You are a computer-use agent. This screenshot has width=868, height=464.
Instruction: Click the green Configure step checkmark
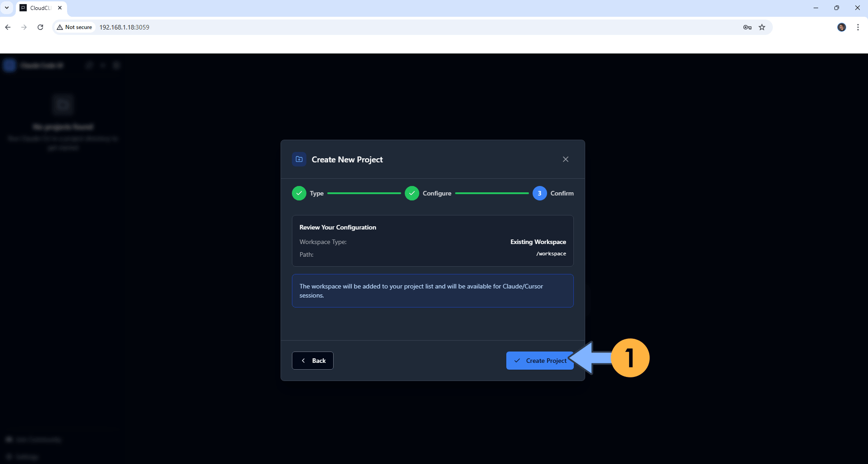click(x=412, y=193)
